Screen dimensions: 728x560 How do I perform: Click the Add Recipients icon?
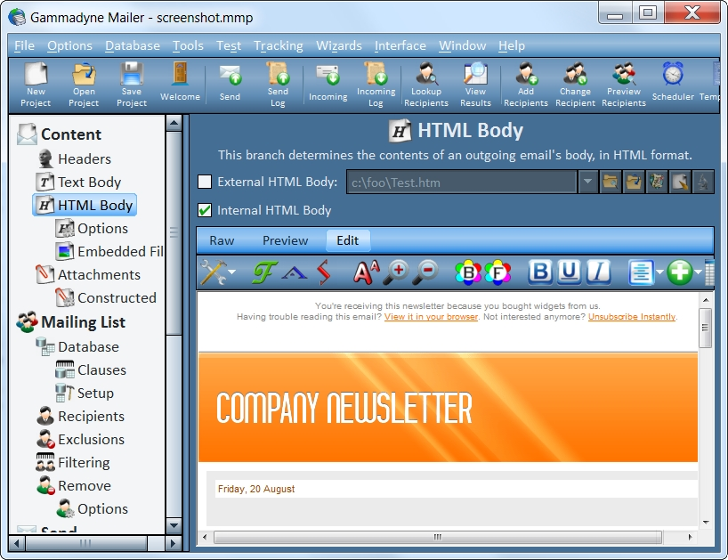(x=526, y=85)
